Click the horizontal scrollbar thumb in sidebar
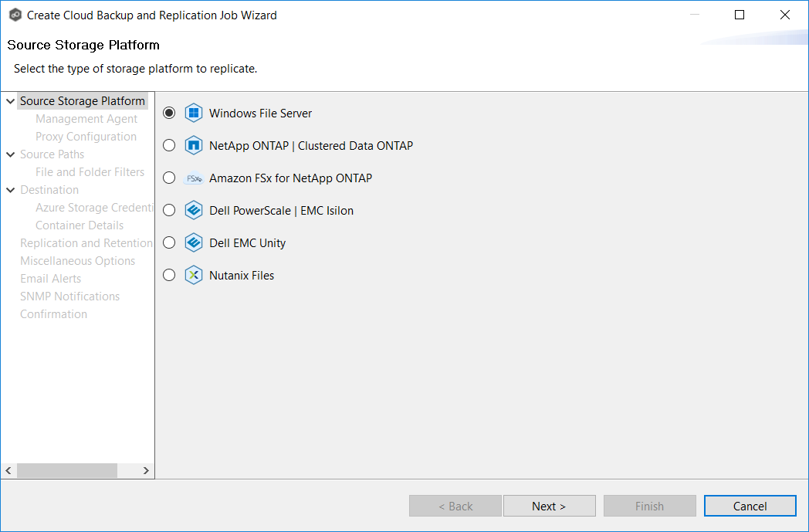The image size is (809, 532). point(67,470)
